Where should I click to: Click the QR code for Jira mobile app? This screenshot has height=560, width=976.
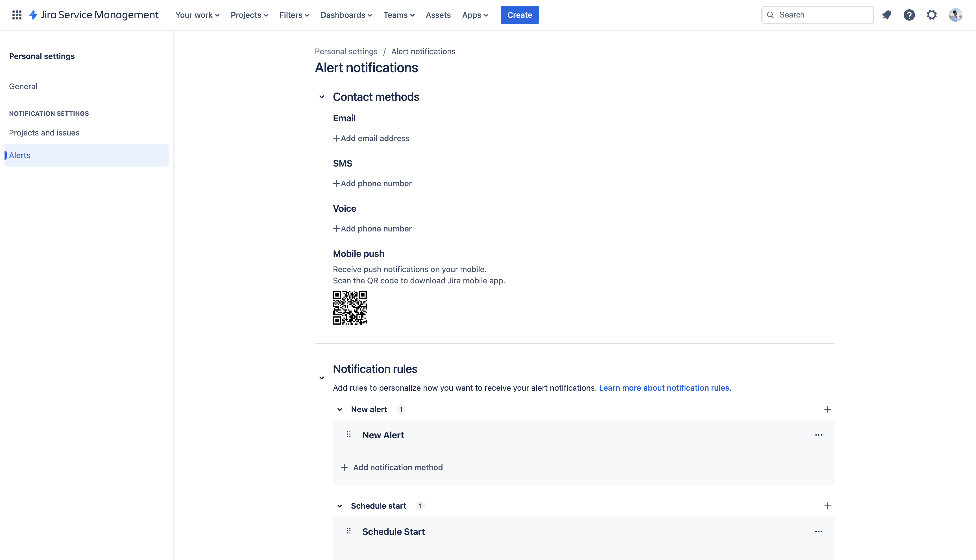tap(350, 308)
